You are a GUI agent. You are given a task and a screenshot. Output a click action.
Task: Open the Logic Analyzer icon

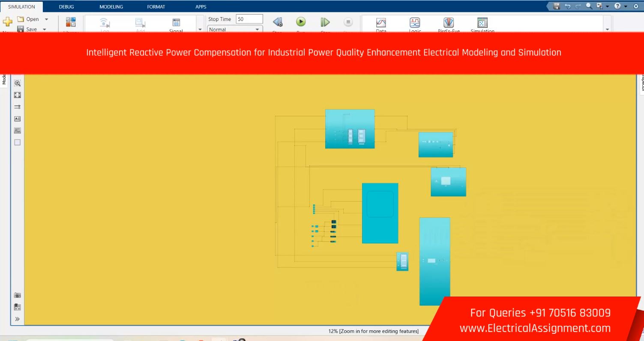(x=414, y=23)
